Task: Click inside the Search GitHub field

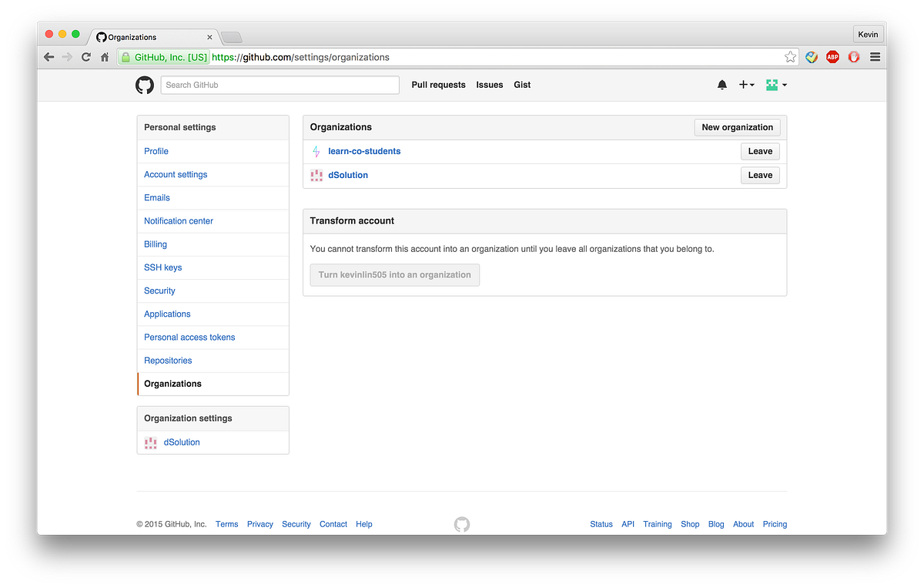Action: coord(280,85)
